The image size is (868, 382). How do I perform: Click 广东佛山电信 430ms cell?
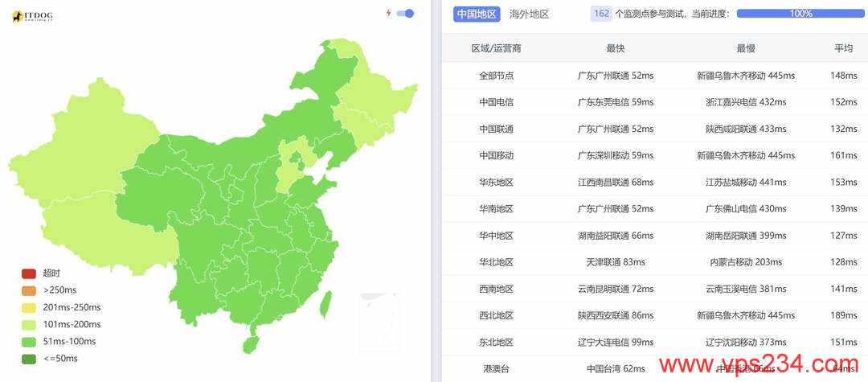tap(746, 209)
